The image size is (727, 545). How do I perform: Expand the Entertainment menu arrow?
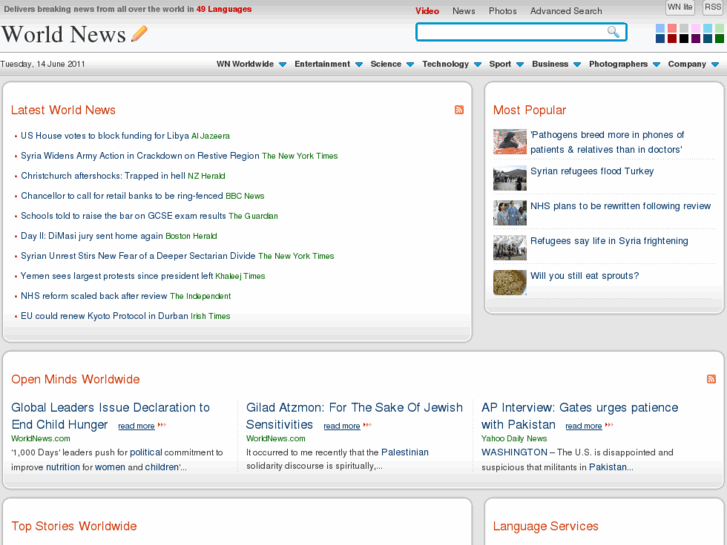[359, 64]
